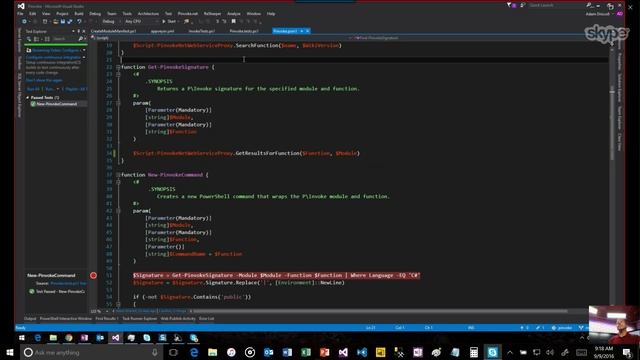
Task: Open the Help menu
Action: 271,13
